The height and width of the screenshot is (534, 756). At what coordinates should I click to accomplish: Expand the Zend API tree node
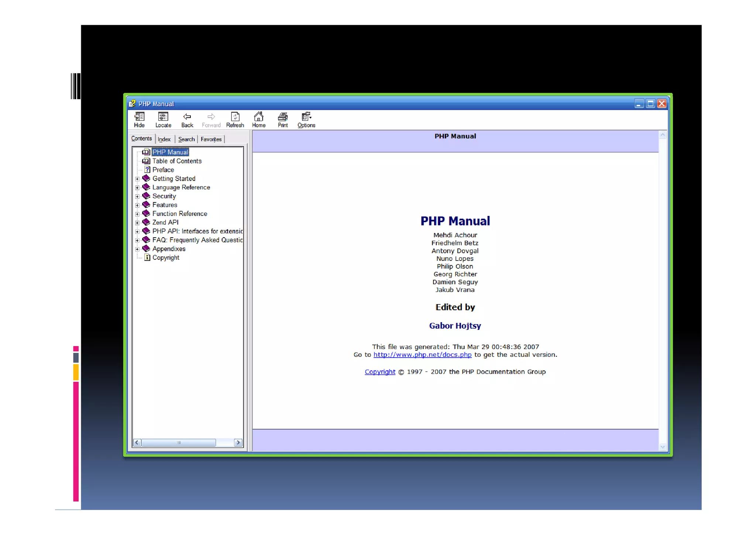tap(137, 223)
